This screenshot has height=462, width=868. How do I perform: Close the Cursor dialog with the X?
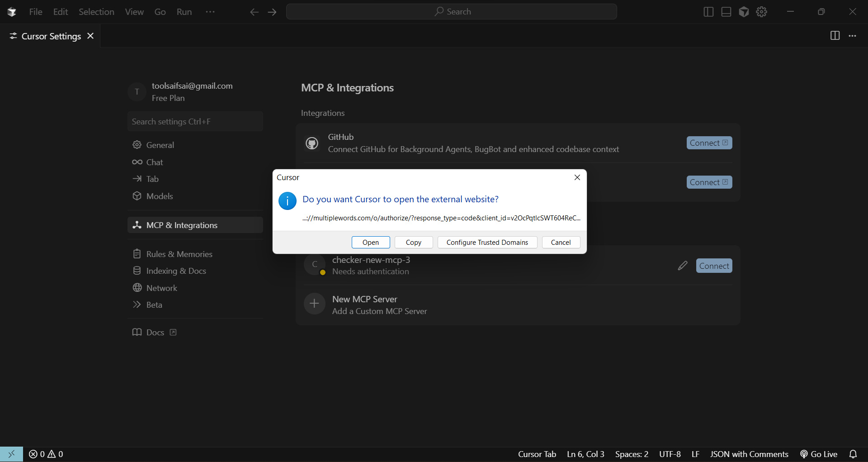(577, 177)
